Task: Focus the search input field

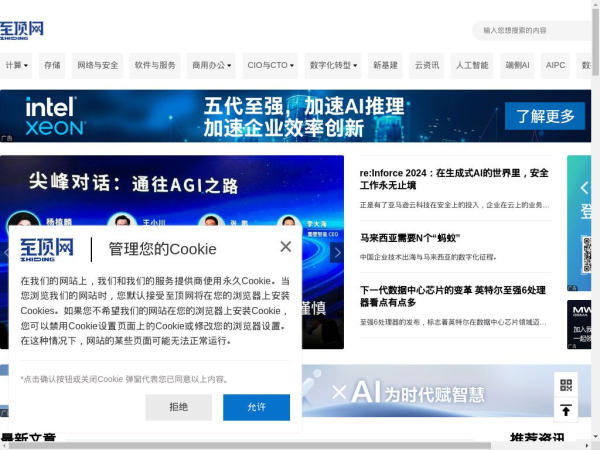Action: (532, 30)
